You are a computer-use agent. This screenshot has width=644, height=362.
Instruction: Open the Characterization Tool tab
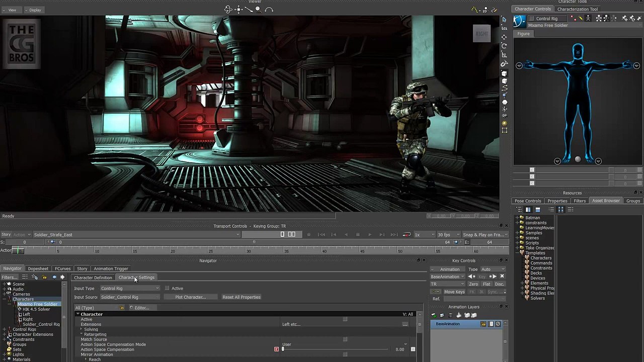(577, 9)
